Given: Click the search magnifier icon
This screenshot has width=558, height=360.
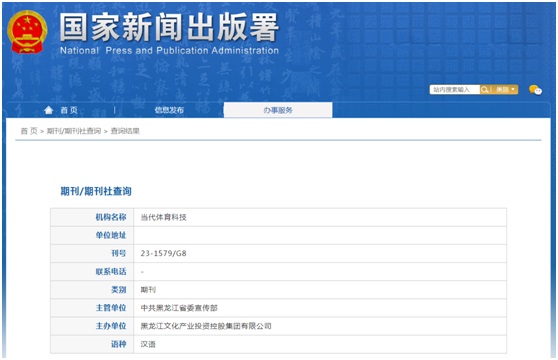Looking at the screenshot, I should 484,90.
